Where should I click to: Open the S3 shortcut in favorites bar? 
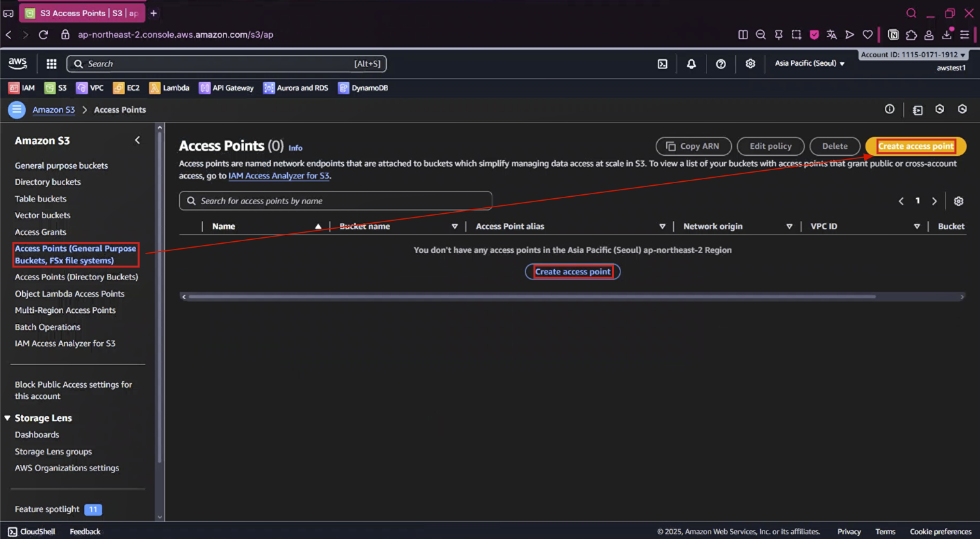coord(55,88)
